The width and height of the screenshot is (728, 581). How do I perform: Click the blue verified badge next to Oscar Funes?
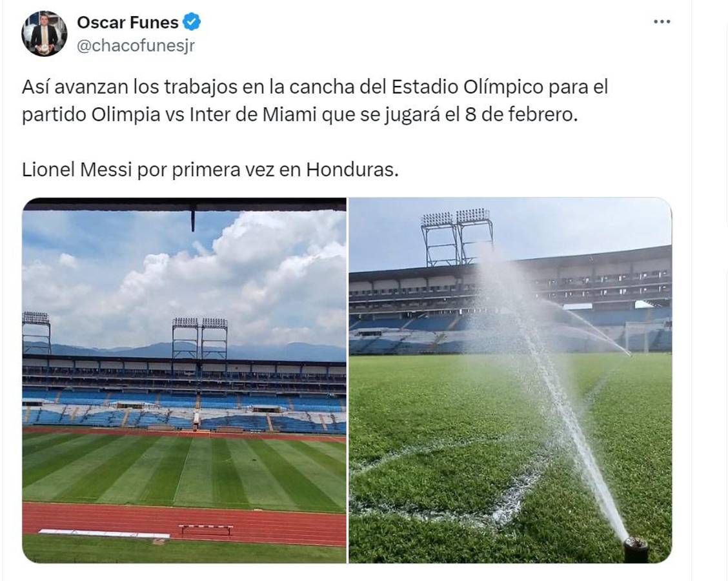(x=190, y=21)
